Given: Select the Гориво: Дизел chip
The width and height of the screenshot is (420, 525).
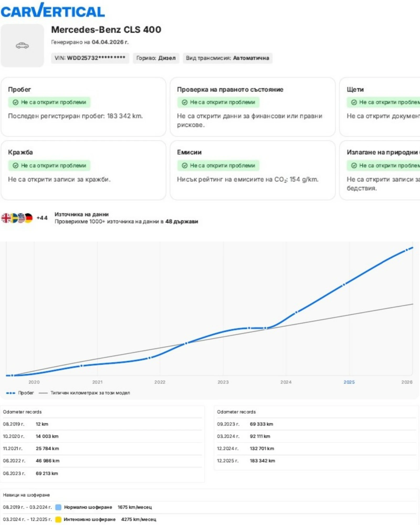Looking at the screenshot, I should [156, 58].
